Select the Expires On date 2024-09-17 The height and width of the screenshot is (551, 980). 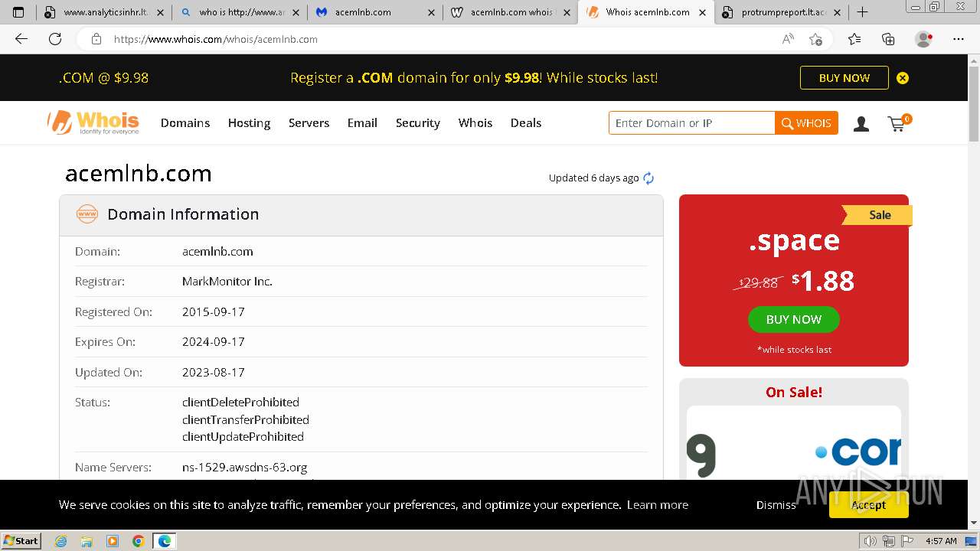click(214, 342)
